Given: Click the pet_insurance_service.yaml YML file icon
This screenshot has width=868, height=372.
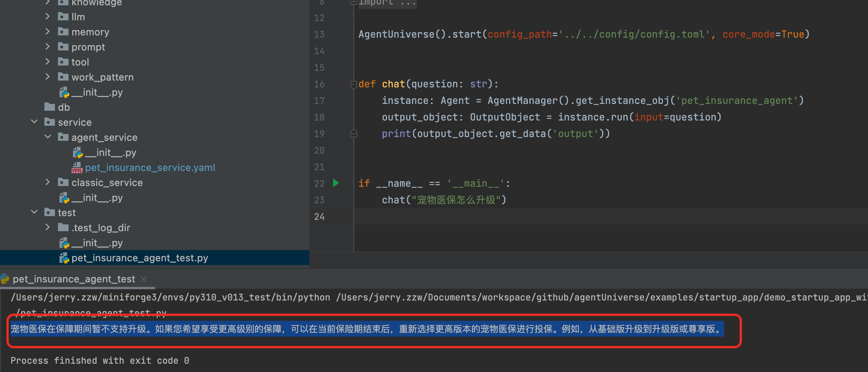Looking at the screenshot, I should click(77, 168).
